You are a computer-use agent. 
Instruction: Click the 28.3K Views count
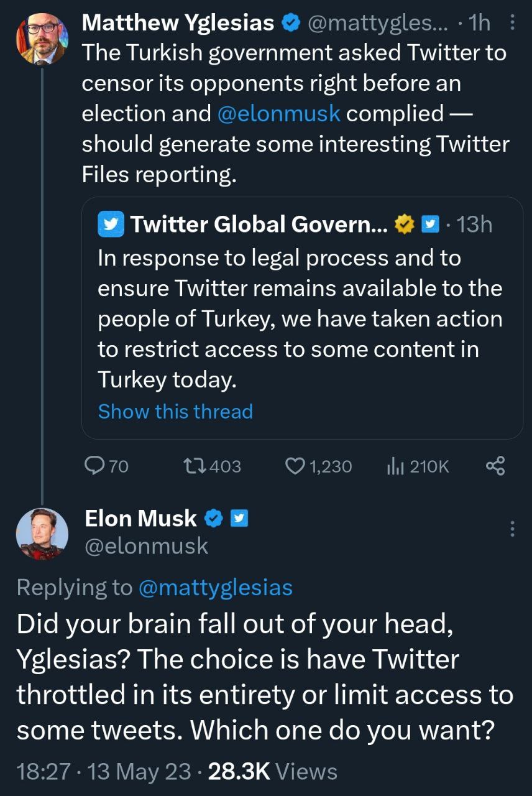pyautogui.click(x=272, y=772)
